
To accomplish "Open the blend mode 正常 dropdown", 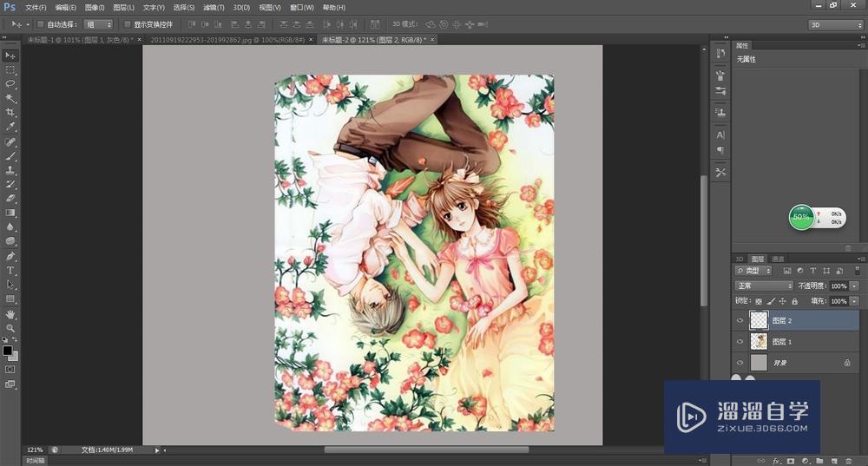I will click(764, 286).
